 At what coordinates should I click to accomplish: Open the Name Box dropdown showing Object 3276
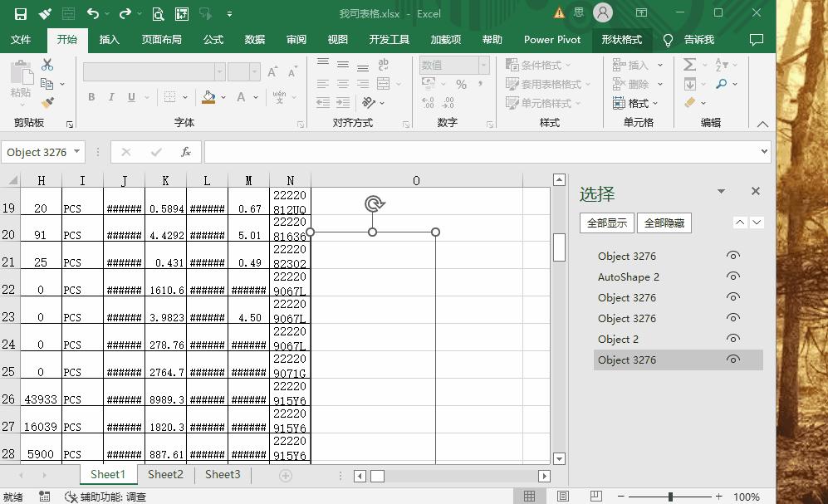point(78,152)
